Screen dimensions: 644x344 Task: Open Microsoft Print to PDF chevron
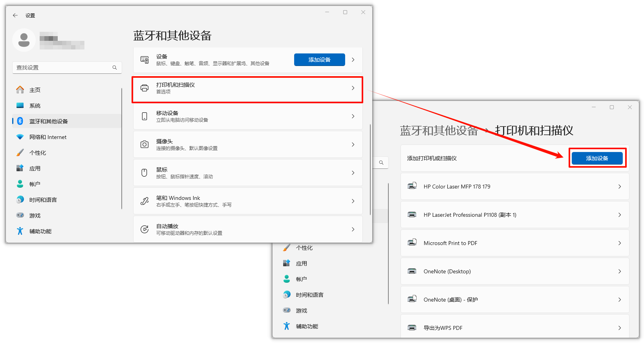pos(620,243)
